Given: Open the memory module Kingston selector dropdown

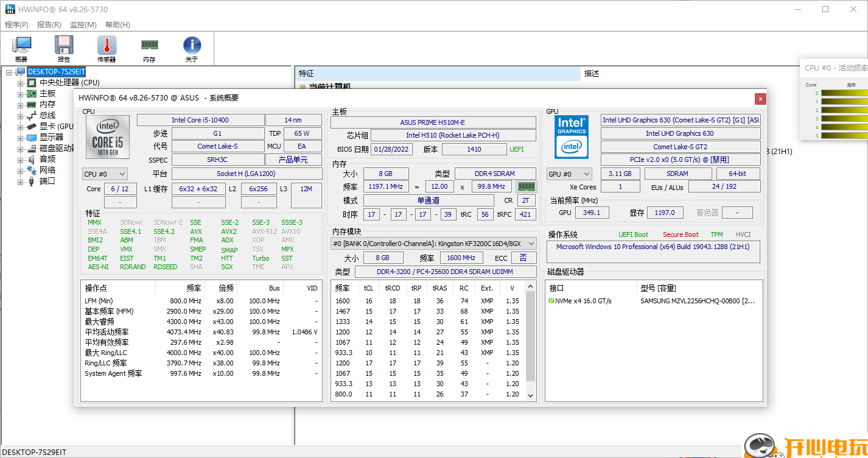Looking at the screenshot, I should (433, 244).
